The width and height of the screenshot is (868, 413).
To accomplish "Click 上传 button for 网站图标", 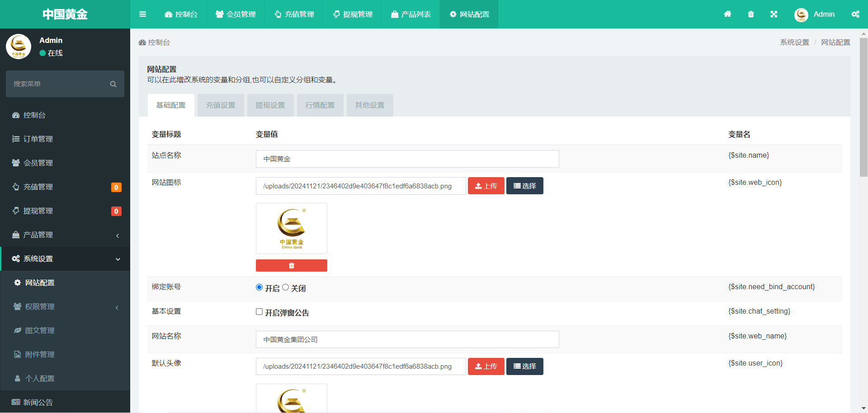I will pyautogui.click(x=486, y=186).
